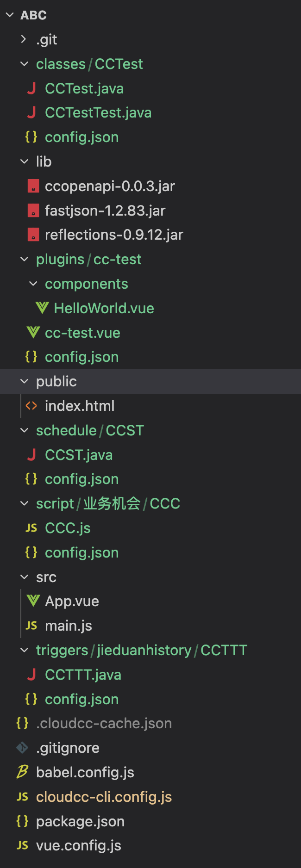Viewport: 301px width, 868px height.
Task: Open cloudcc-cli.config.js file
Action: click(104, 797)
